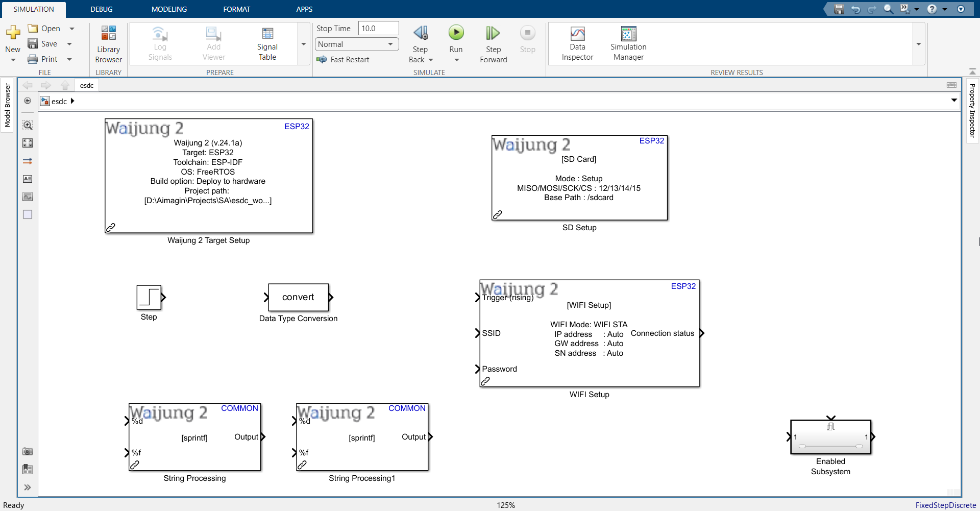Select the Data Type Conversion block
This screenshot has width=980, height=511.
[298, 297]
